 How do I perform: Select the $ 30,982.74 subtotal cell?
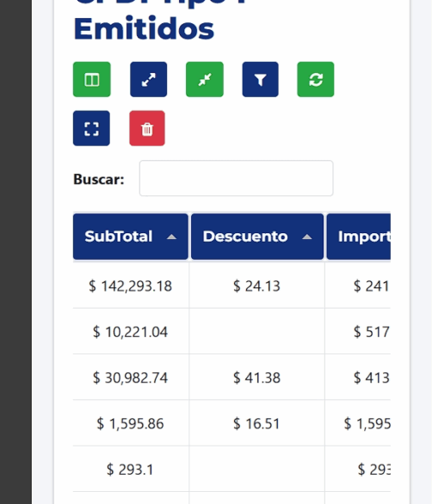[x=131, y=378]
